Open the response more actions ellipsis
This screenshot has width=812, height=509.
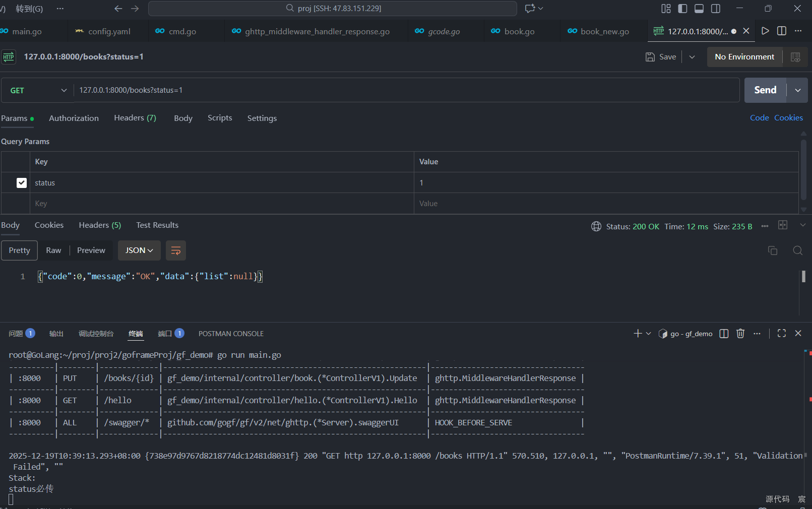click(x=765, y=226)
